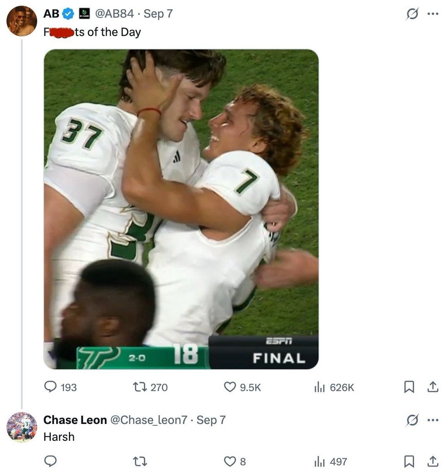Share AB's tweet via share icon
The height and width of the screenshot is (476, 448).
(x=432, y=387)
